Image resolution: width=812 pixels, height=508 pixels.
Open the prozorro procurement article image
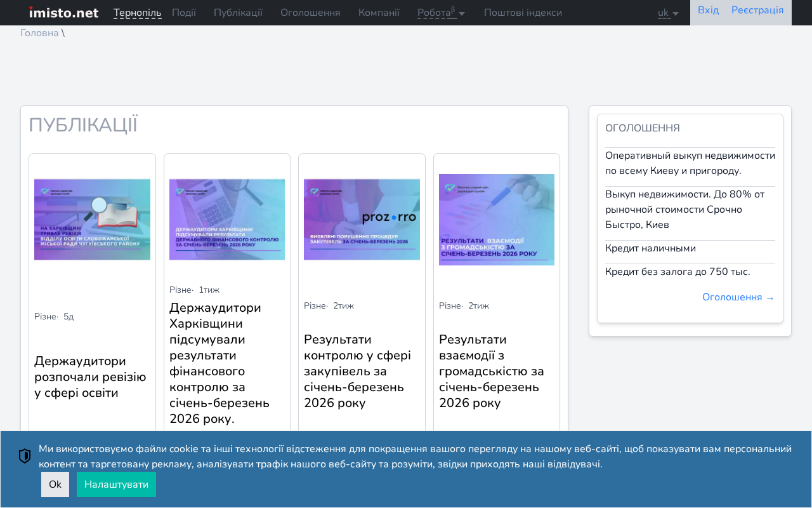tap(362, 220)
